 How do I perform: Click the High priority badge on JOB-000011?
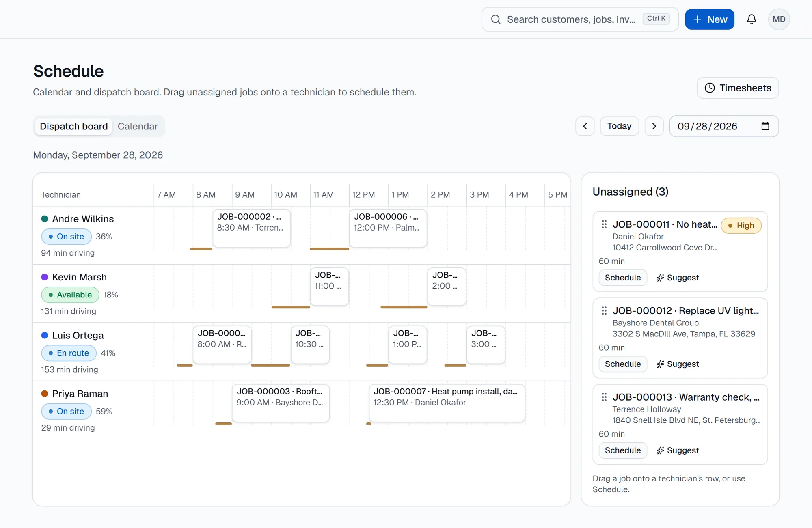(741, 226)
